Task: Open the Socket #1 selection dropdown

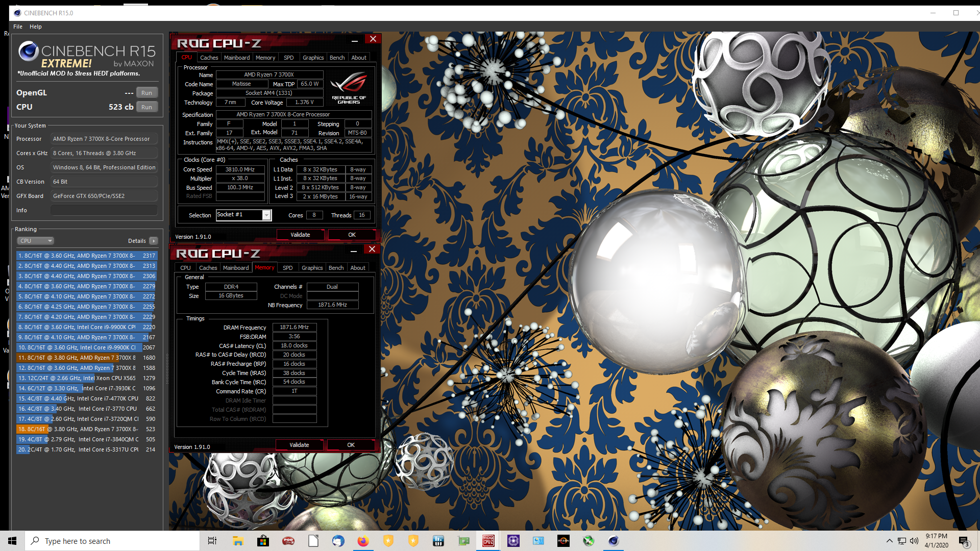Action: [x=243, y=215]
